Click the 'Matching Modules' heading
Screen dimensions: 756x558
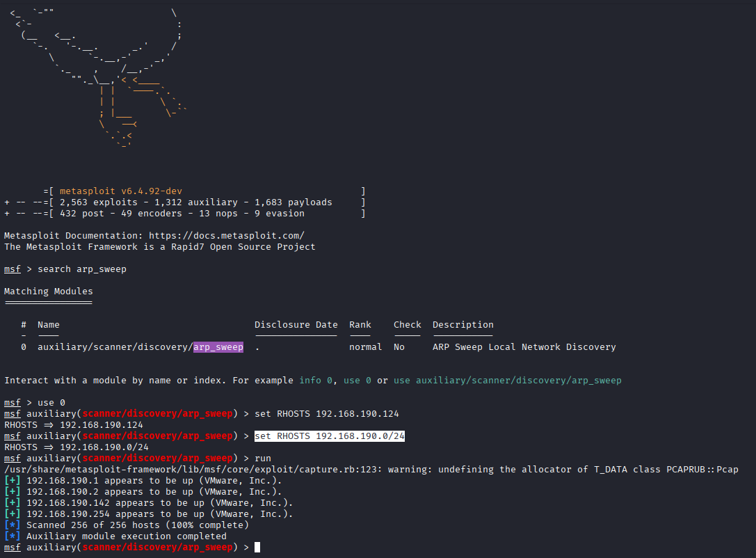48,292
